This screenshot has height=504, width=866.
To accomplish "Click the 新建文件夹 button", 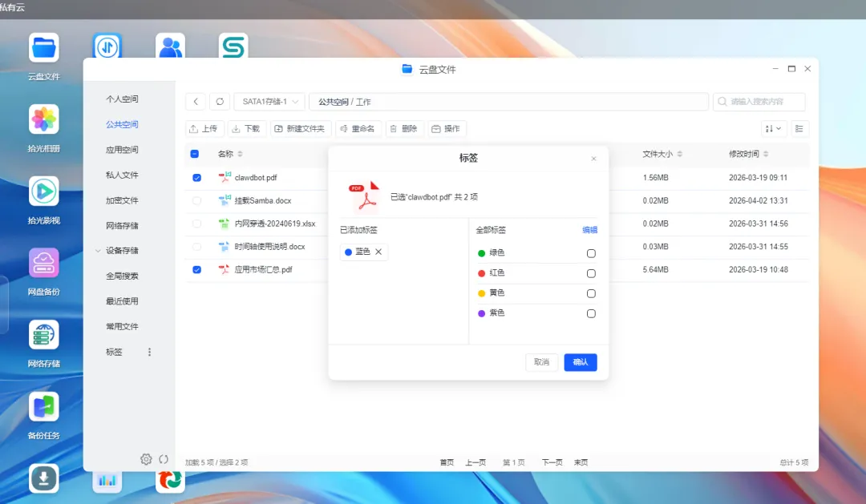I will tap(301, 129).
